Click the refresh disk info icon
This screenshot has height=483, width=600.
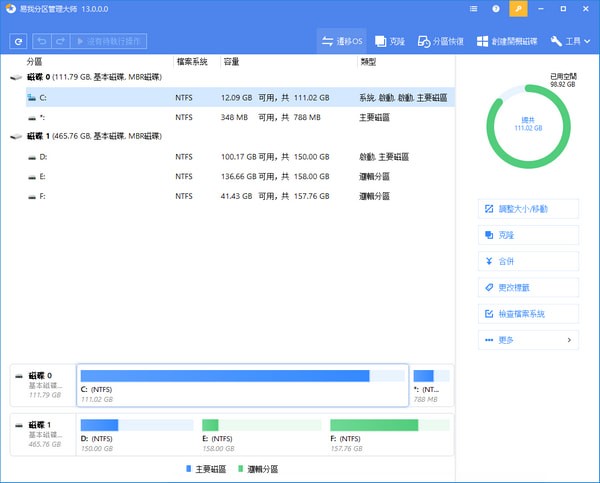18,42
